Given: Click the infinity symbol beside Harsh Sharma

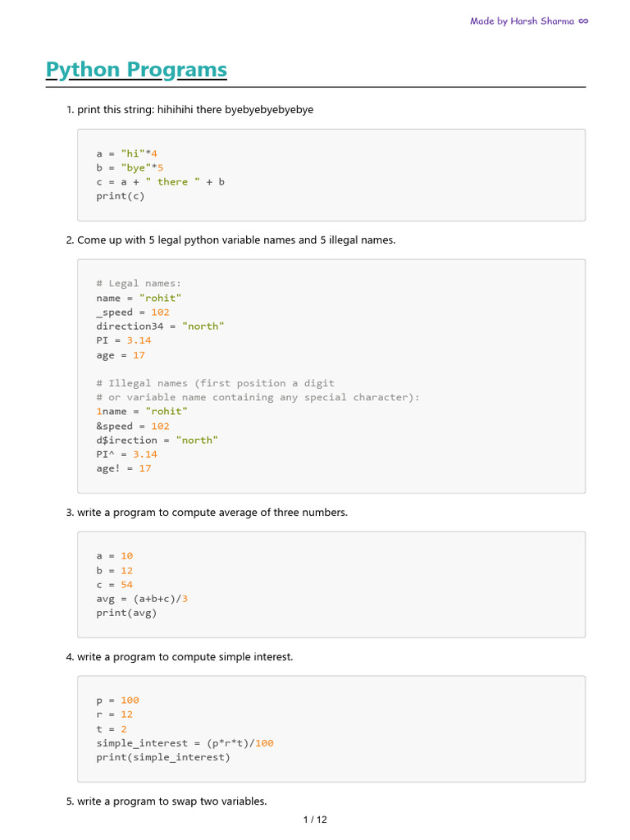Looking at the screenshot, I should point(582,21).
